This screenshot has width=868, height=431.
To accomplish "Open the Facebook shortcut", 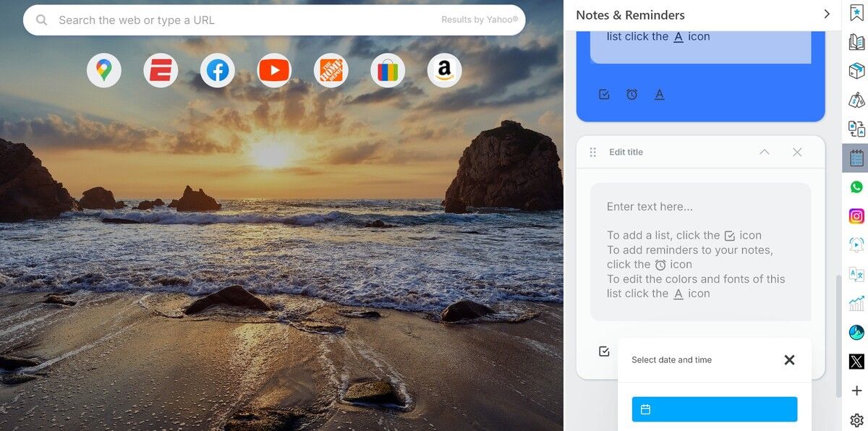I will [217, 71].
